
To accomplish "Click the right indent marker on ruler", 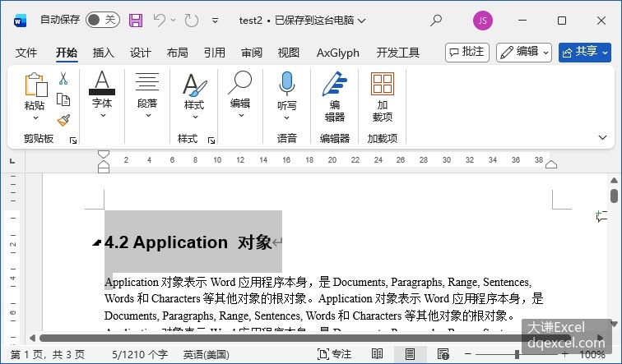I will [551, 164].
